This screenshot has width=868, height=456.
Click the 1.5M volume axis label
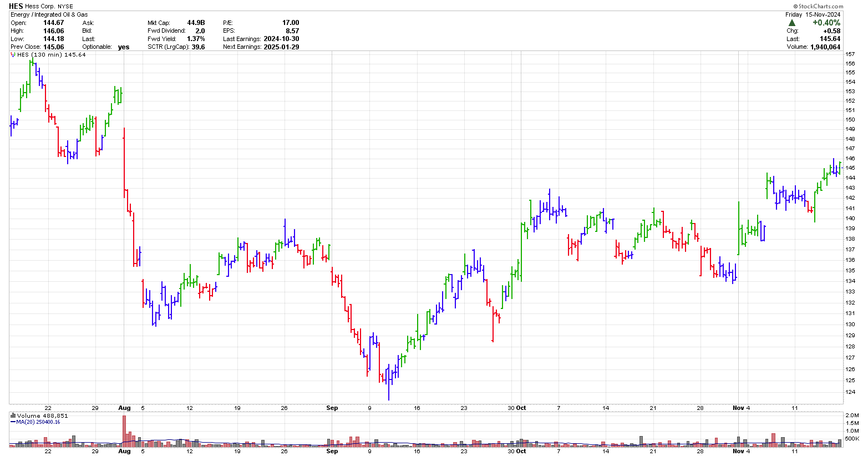click(x=852, y=423)
